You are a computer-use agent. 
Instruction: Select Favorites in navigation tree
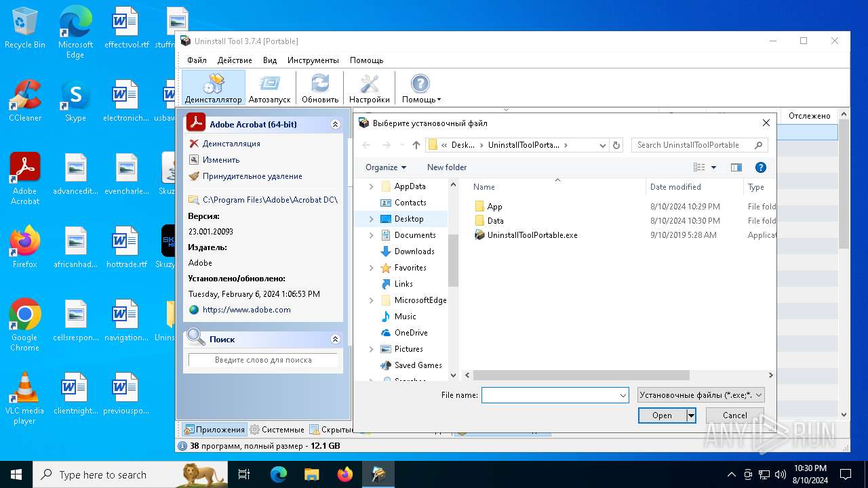pos(410,268)
